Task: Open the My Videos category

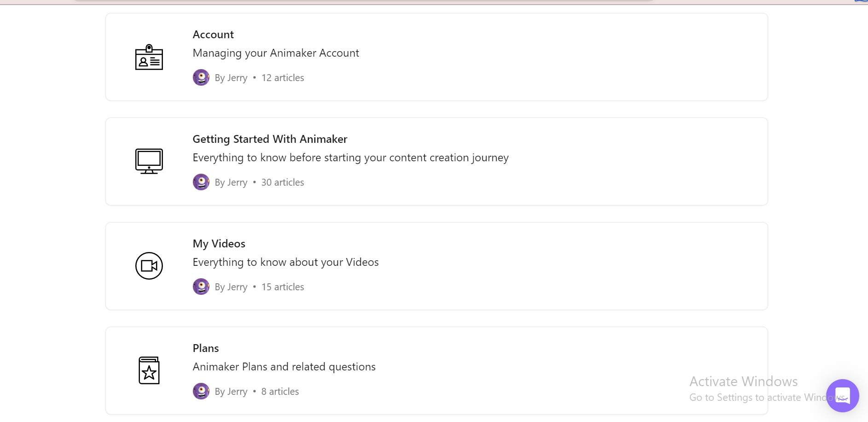Action: tap(219, 243)
